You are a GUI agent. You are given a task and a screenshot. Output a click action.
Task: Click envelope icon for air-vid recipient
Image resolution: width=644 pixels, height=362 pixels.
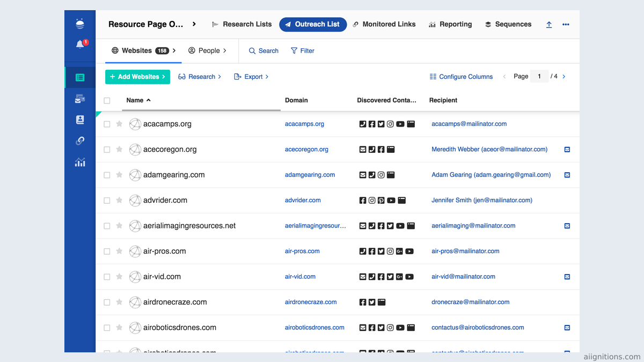tap(567, 277)
